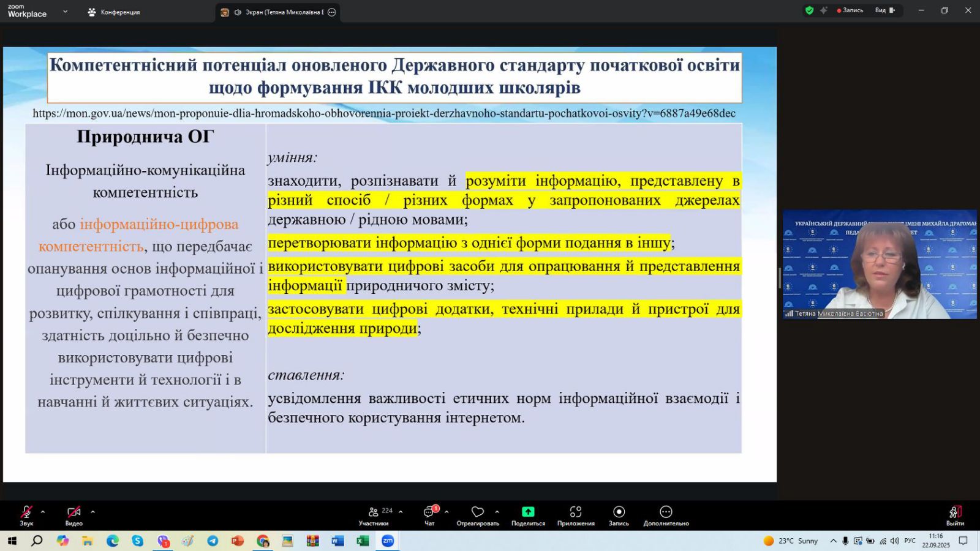Leave the meeting via Выйти
The image size is (980, 551).
click(x=955, y=515)
